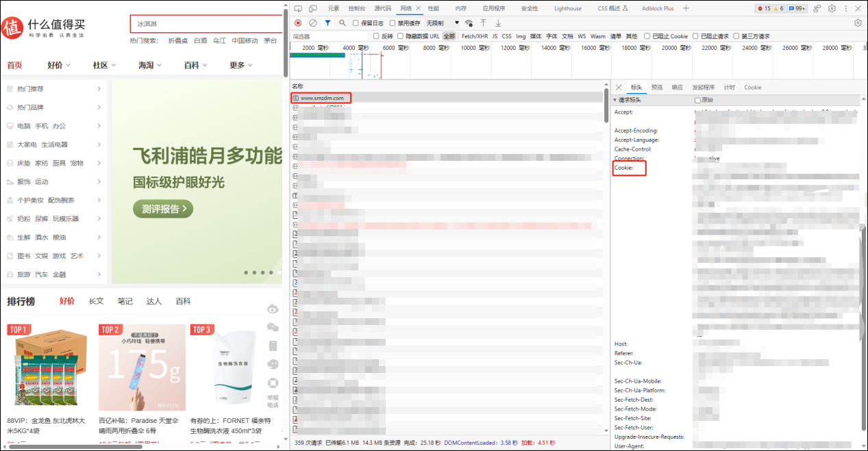Click the search box containing 冰淇淋
The width and height of the screenshot is (868, 451).
click(206, 23)
